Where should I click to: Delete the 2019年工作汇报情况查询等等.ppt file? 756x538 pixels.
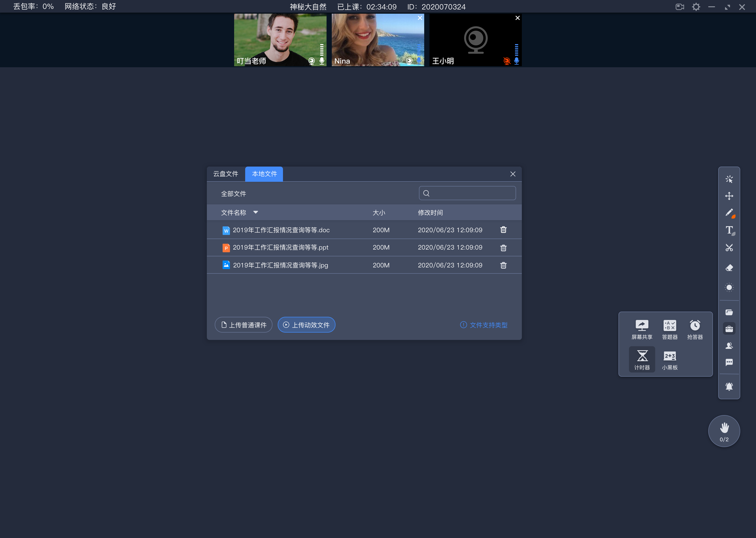[503, 247]
